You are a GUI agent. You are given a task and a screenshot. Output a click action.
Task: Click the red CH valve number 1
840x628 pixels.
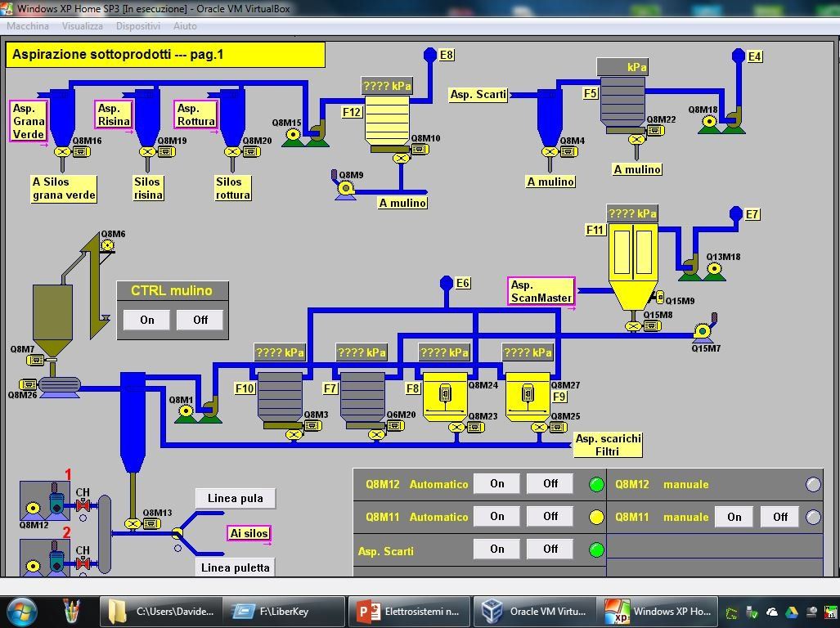[83, 506]
